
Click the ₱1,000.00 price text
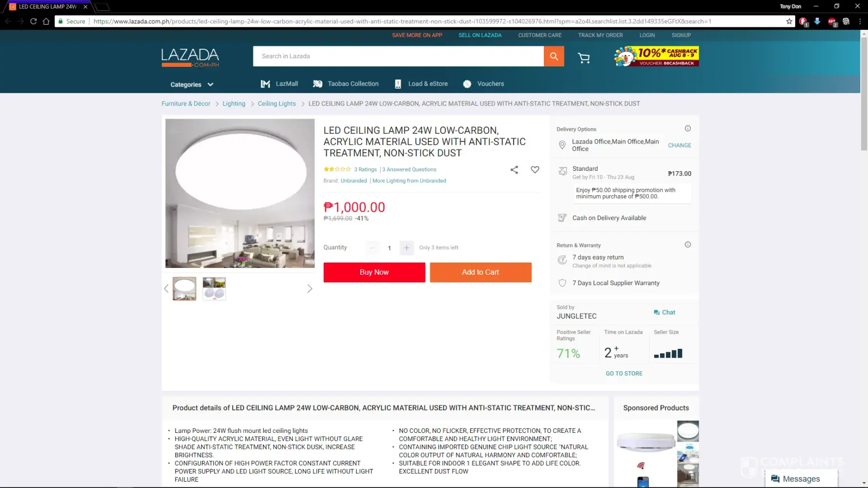coord(354,207)
